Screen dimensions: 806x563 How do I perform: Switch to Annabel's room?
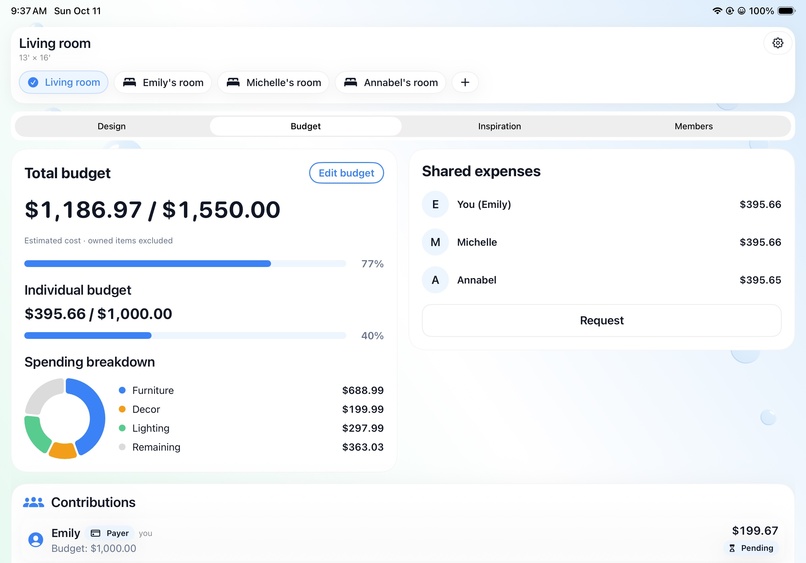tap(391, 82)
